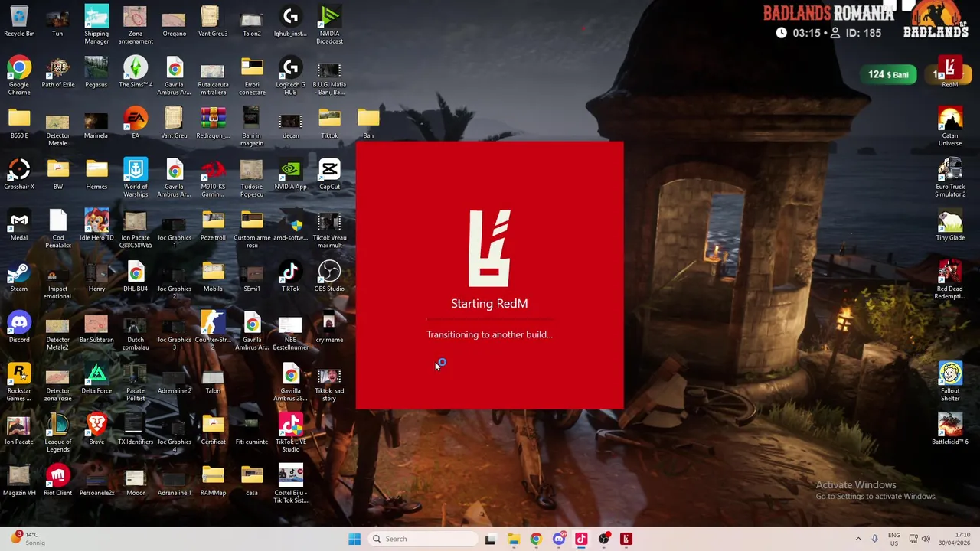Open the Shipping Manager icon
The image size is (980, 551).
(96, 24)
